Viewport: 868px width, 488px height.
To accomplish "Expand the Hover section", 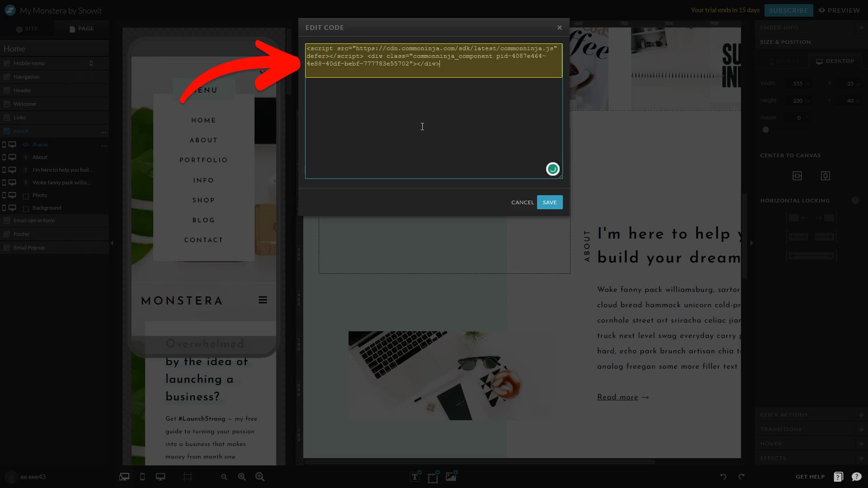I will 861,444.
